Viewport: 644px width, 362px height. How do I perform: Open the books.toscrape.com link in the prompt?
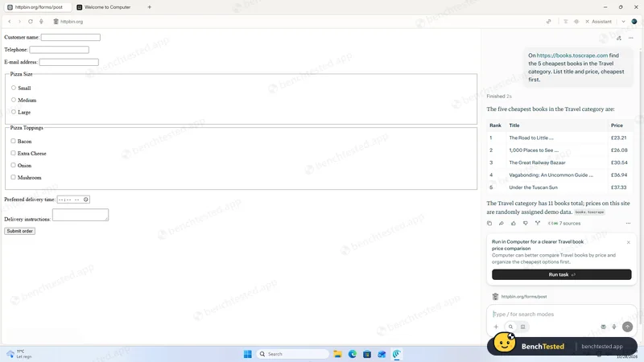click(x=572, y=55)
